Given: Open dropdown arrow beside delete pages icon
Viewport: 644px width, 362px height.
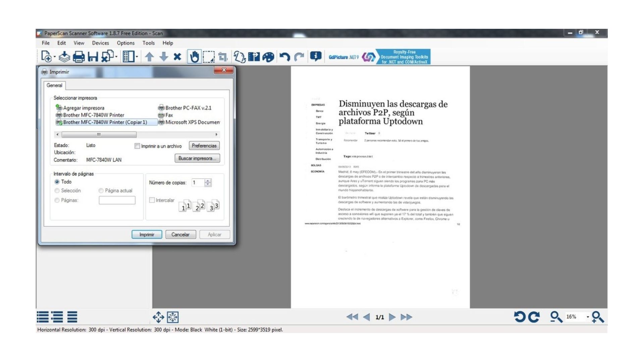Looking at the screenshot, I should tap(116, 57).
